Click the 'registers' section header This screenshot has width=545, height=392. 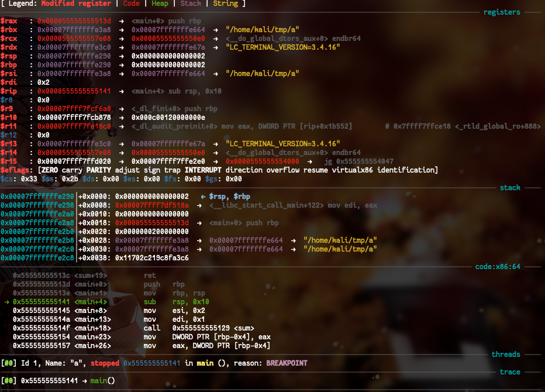(502, 12)
